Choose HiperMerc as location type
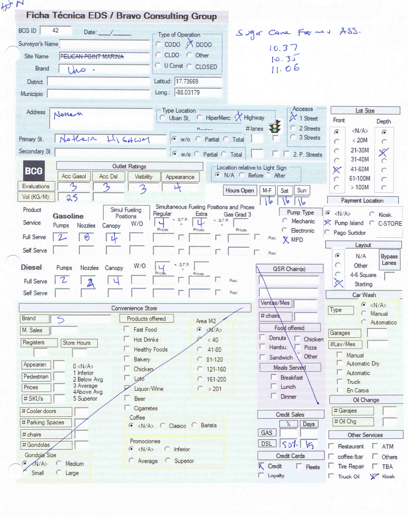 click(199, 117)
